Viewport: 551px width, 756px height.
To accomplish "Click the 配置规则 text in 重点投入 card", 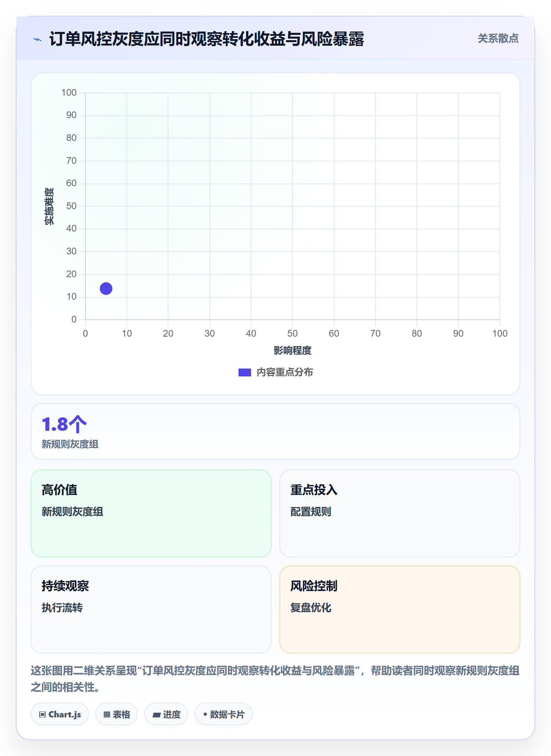I will click(x=311, y=511).
